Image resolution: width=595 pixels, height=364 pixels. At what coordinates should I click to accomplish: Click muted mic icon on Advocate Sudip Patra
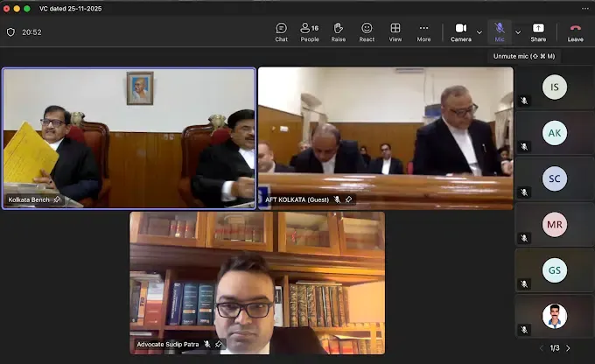(206, 344)
